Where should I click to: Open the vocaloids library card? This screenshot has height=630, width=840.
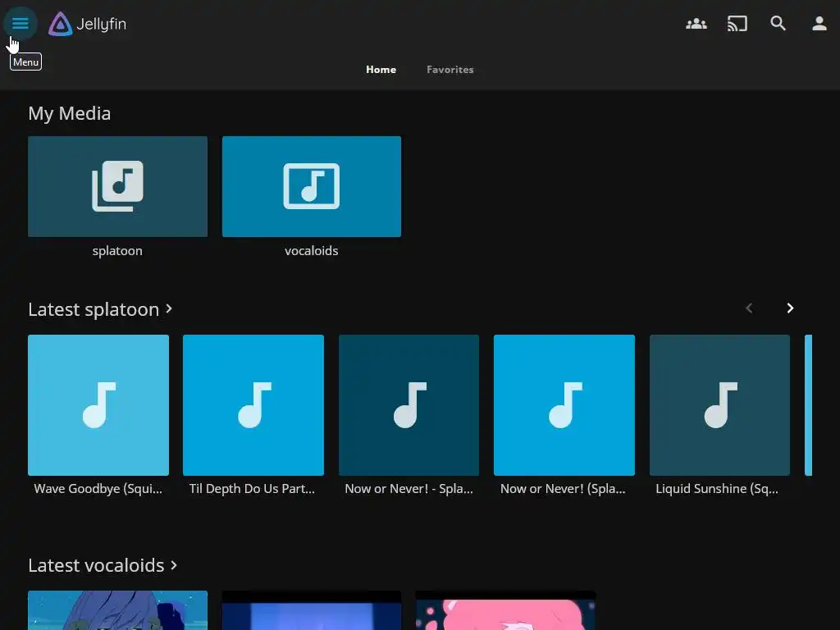pyautogui.click(x=311, y=186)
